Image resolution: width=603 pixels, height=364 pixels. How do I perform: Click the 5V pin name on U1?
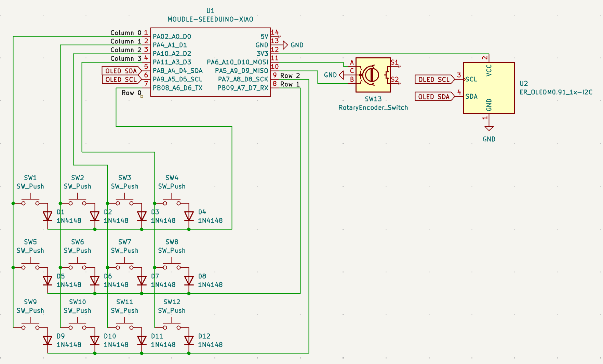point(265,37)
